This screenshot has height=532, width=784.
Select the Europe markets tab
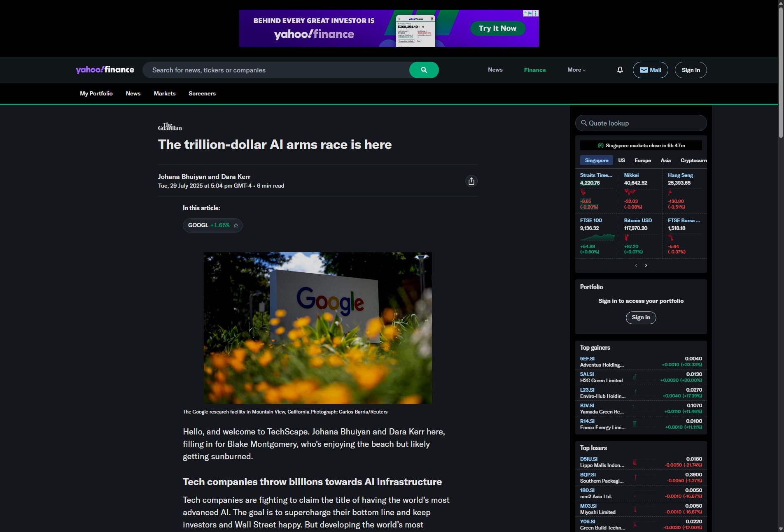(642, 160)
